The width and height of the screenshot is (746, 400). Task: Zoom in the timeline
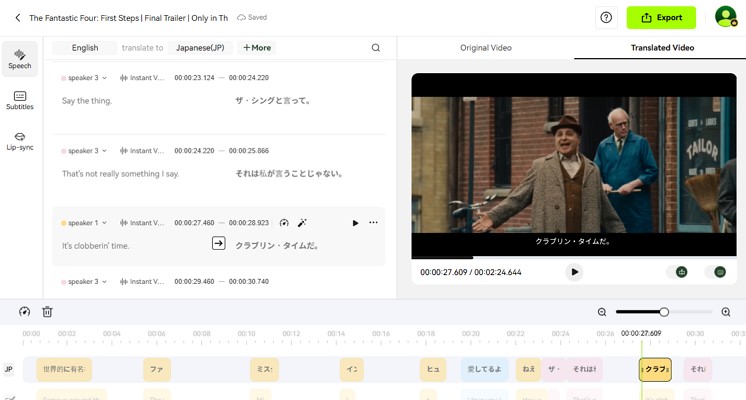tap(726, 312)
